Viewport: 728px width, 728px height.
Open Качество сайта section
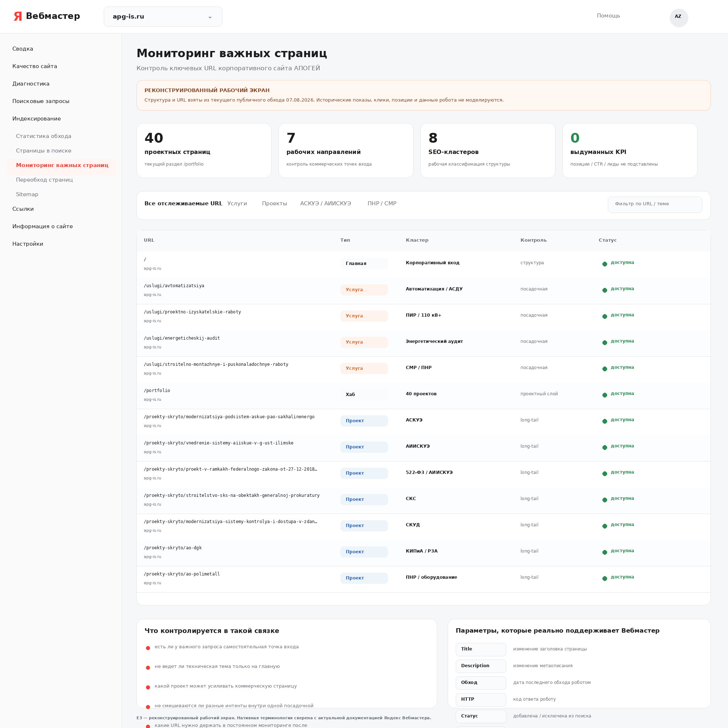pos(35,66)
